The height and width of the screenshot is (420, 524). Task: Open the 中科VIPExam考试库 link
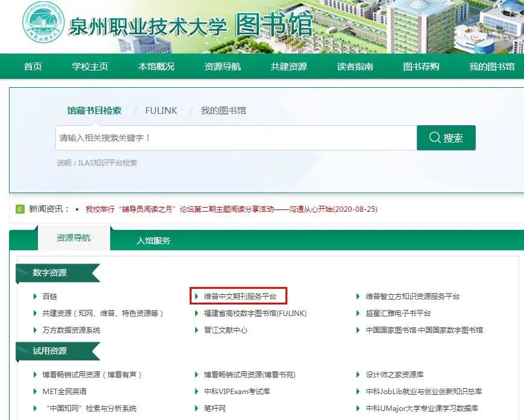pos(237,391)
